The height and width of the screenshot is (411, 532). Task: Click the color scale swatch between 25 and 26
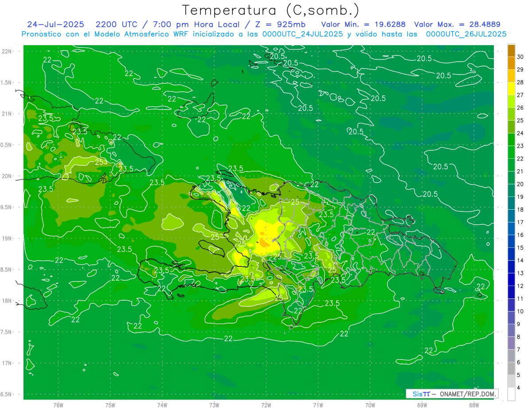(511, 114)
